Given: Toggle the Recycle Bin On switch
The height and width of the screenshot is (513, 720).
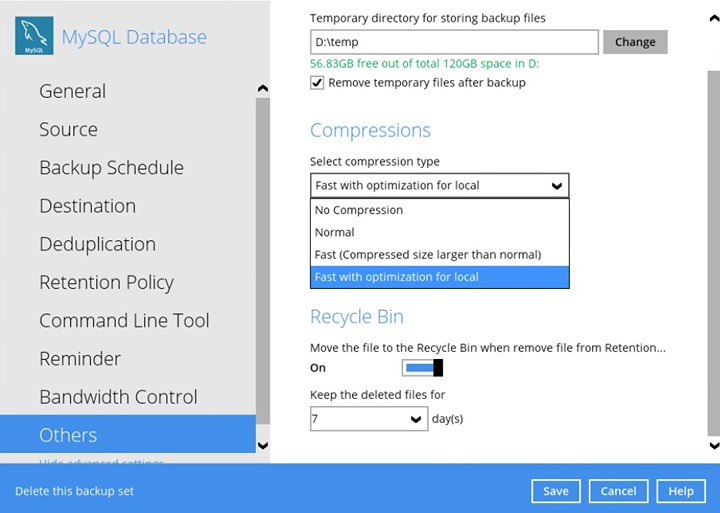Looking at the screenshot, I should (x=422, y=368).
